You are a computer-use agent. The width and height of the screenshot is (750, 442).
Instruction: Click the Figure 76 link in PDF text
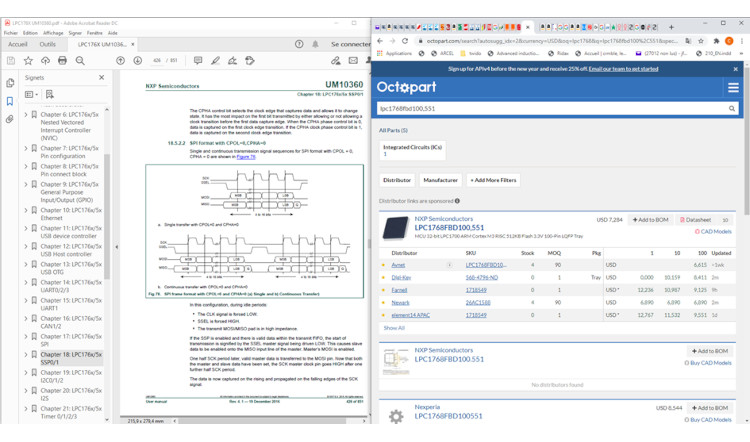click(246, 156)
